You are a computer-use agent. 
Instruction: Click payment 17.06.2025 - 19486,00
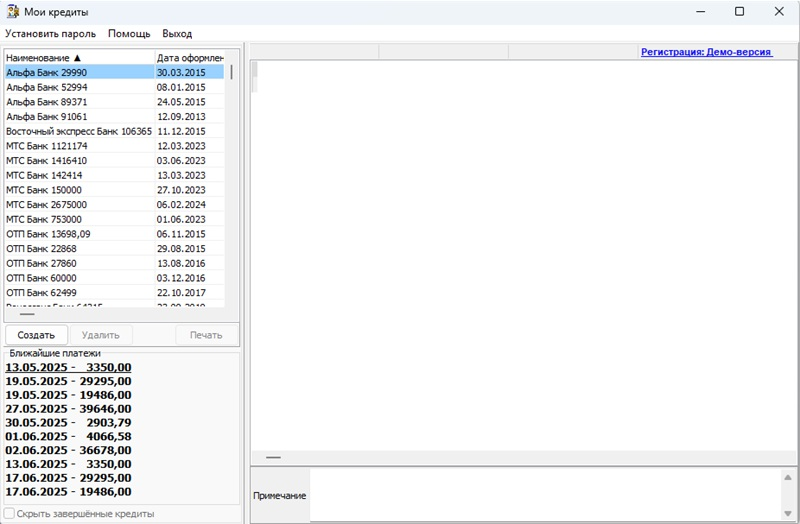[x=68, y=491]
